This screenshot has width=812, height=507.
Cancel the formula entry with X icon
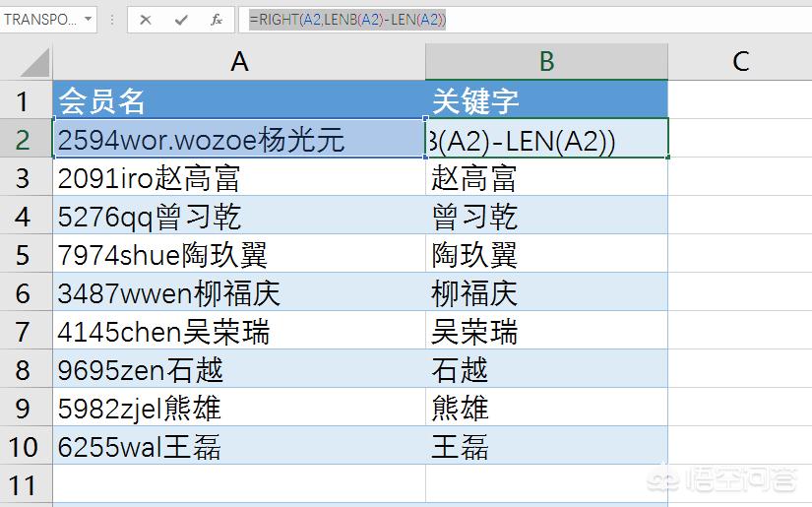coord(146,21)
